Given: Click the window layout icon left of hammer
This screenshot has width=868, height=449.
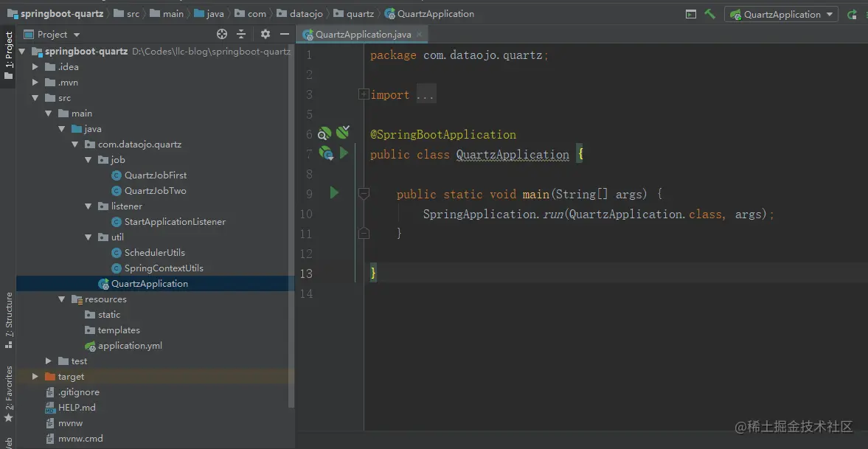Looking at the screenshot, I should click(691, 15).
